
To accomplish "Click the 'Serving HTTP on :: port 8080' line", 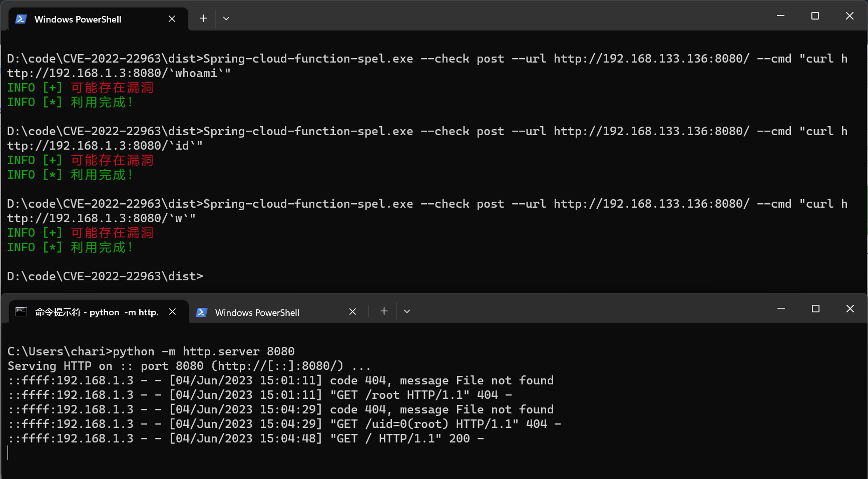I will coord(189,366).
